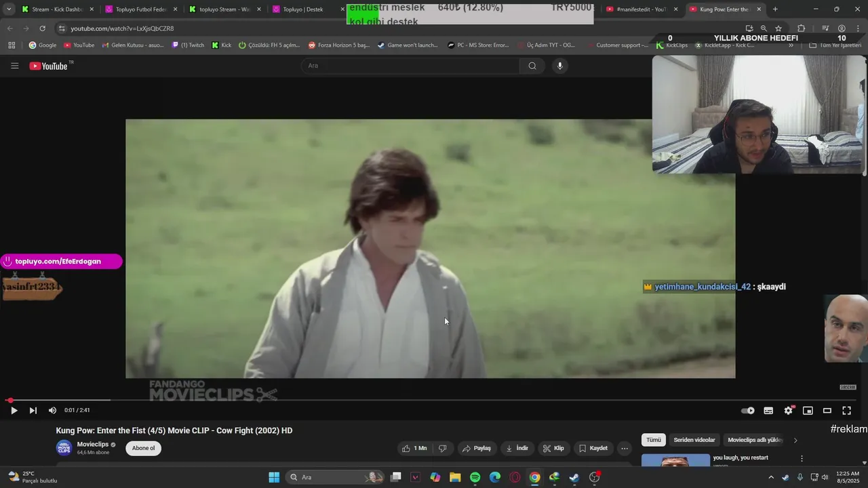
Task: Open the Movieclips channel name link
Action: pos(93,445)
